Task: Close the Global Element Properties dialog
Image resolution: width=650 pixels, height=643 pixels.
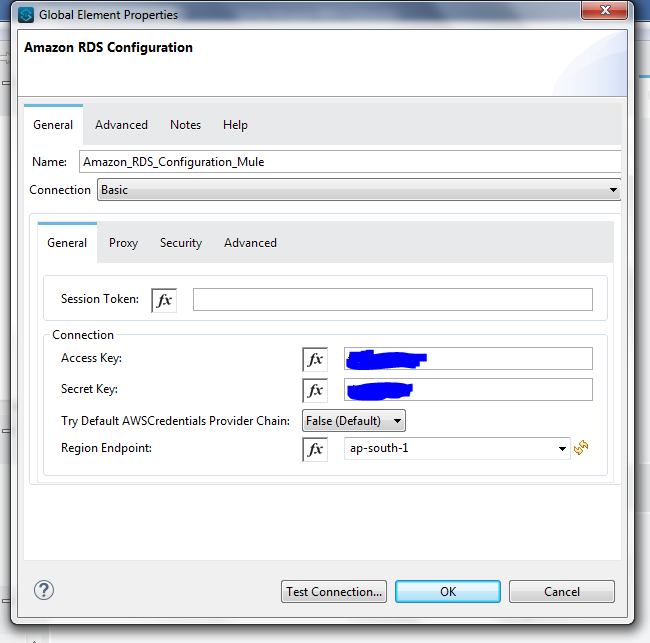Action: click(604, 10)
